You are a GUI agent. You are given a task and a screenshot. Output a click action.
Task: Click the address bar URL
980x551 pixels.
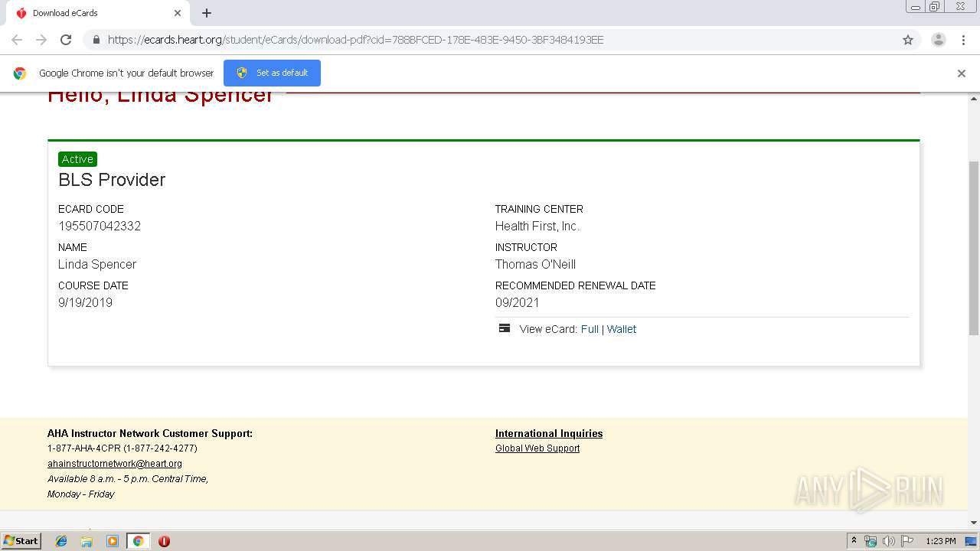(x=355, y=40)
